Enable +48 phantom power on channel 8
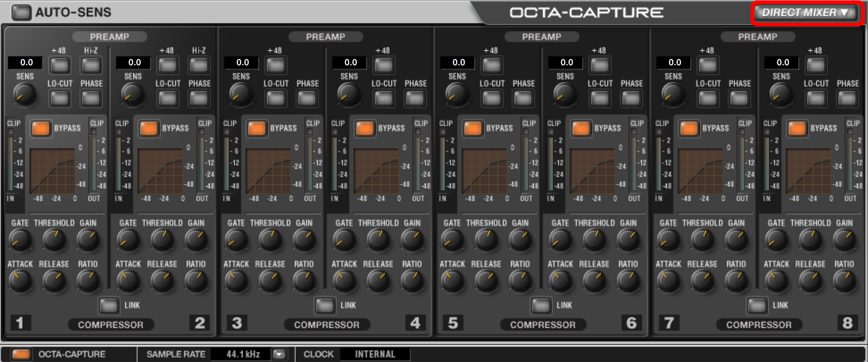The width and height of the screenshot is (868, 362). [x=816, y=65]
